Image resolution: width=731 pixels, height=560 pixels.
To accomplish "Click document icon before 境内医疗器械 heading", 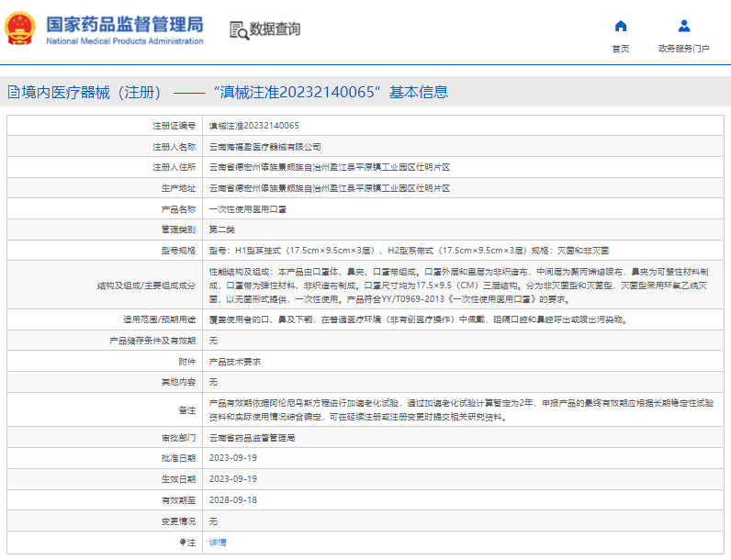I will [x=14, y=92].
